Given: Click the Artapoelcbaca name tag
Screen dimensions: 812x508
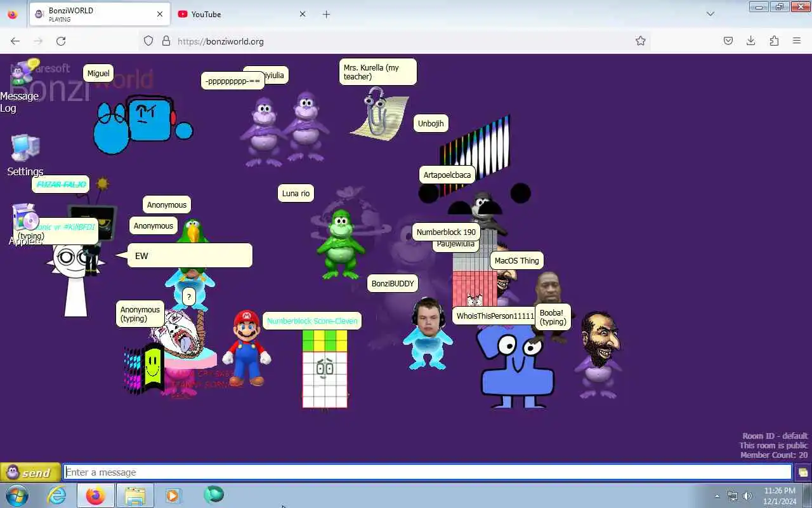Looking at the screenshot, I should (x=447, y=175).
